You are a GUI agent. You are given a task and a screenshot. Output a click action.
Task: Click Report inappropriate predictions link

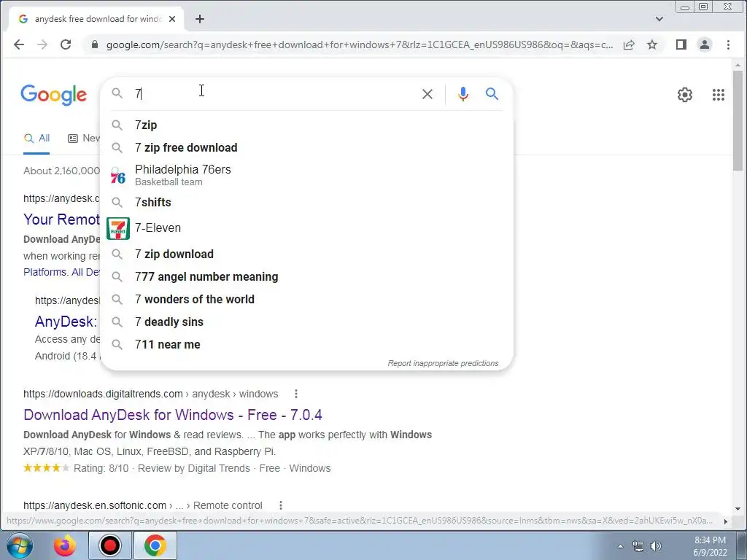pos(443,363)
